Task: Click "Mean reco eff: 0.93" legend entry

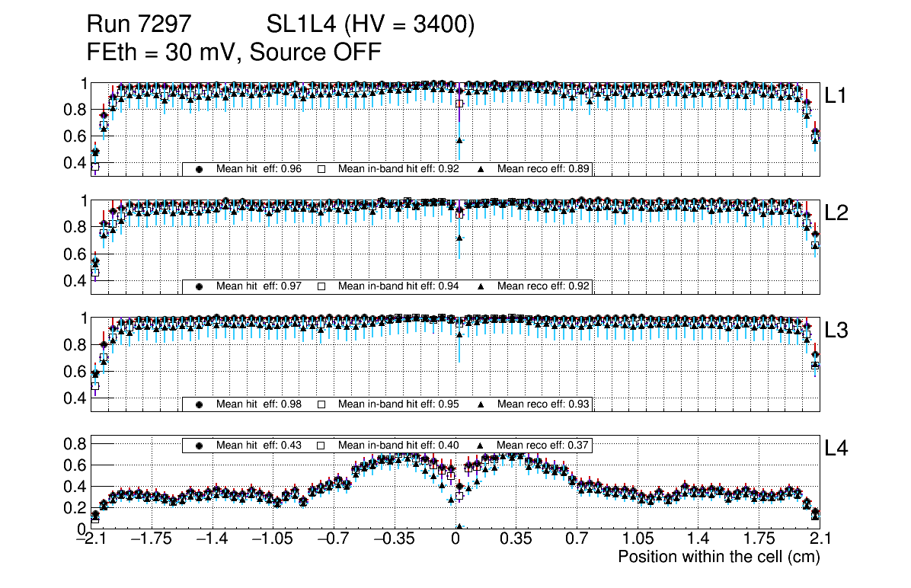Action: [x=542, y=404]
